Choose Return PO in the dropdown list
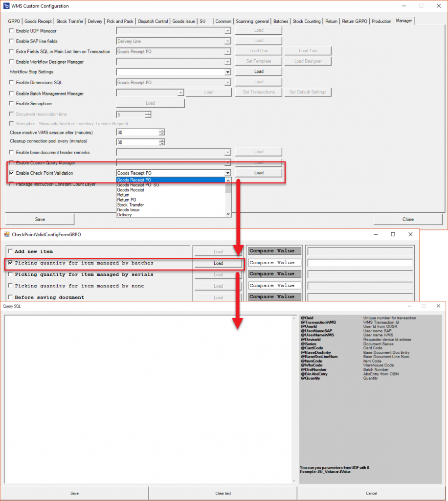Viewport: 448px width, 501px height. pyautogui.click(x=127, y=200)
